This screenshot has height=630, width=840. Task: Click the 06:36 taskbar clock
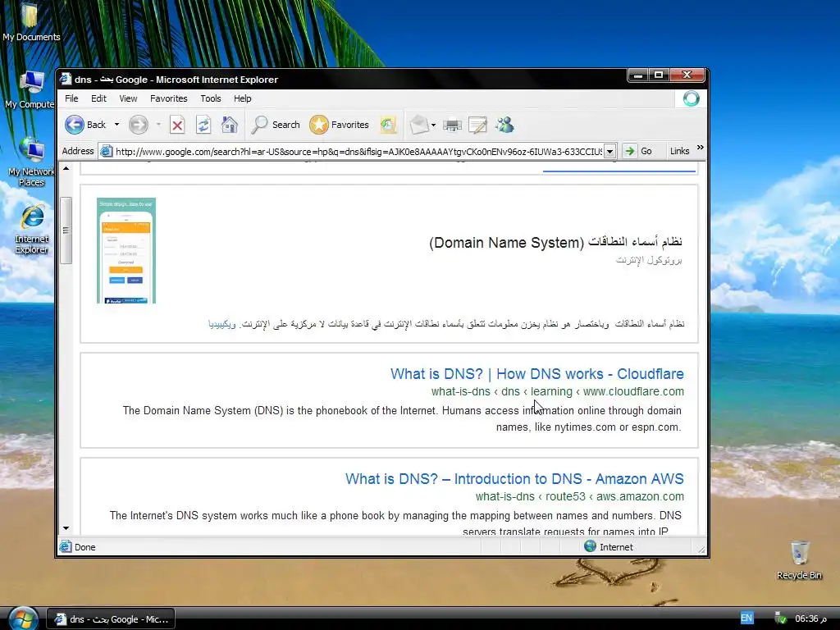point(810,619)
